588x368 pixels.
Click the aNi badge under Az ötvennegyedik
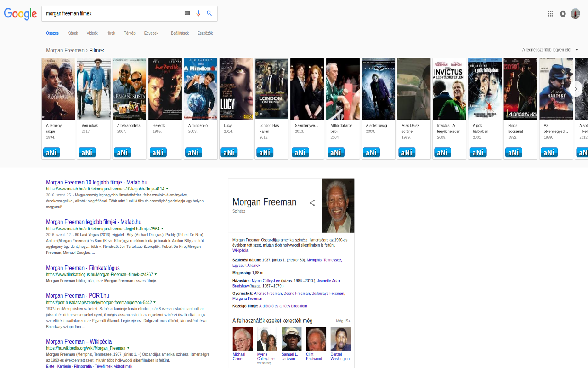(549, 152)
